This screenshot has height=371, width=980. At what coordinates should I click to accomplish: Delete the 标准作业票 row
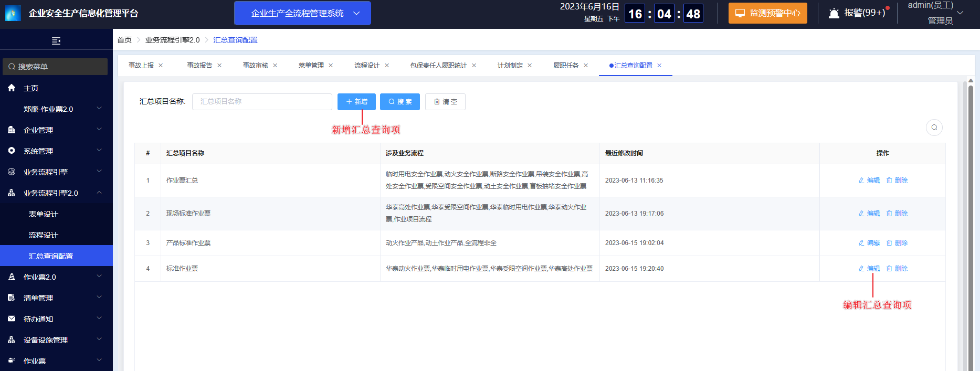click(897, 269)
